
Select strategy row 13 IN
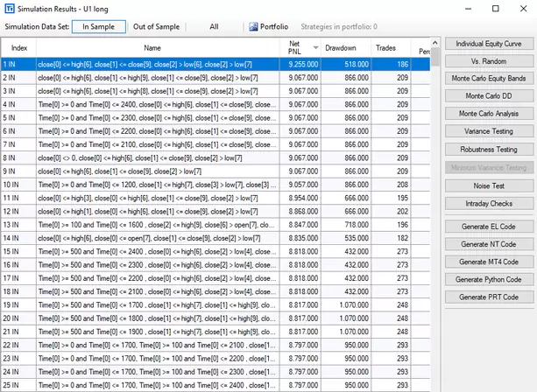216,225
